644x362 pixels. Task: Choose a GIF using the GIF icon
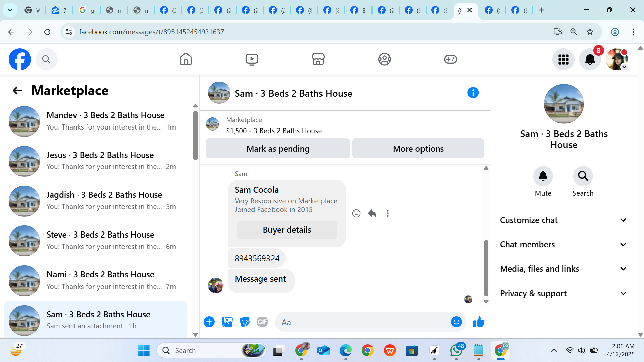click(x=262, y=322)
